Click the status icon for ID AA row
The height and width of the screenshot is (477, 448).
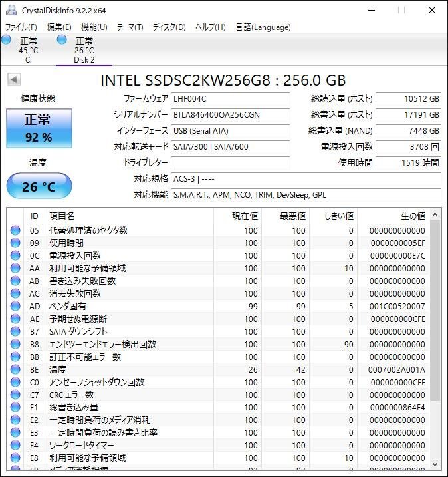coord(15,268)
